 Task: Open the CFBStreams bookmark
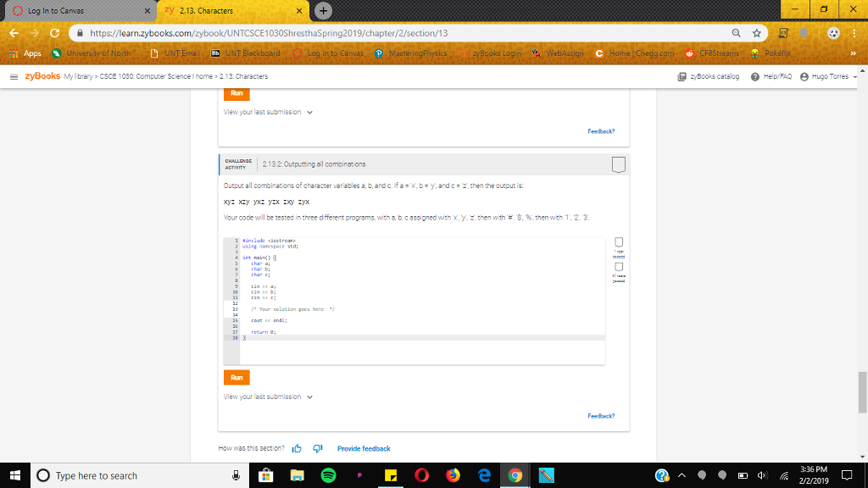pyautogui.click(x=712, y=53)
